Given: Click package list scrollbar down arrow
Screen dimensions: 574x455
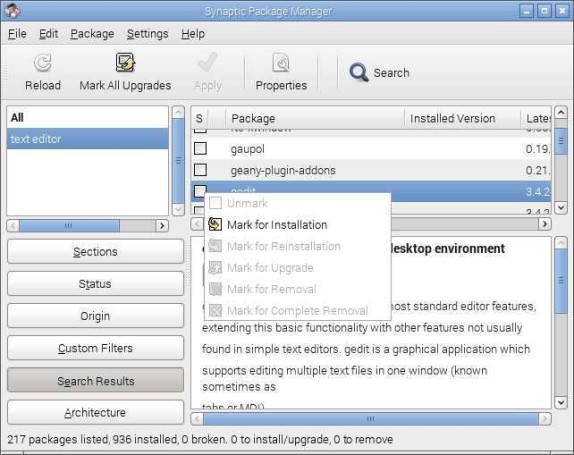Looking at the screenshot, I should [x=561, y=208].
